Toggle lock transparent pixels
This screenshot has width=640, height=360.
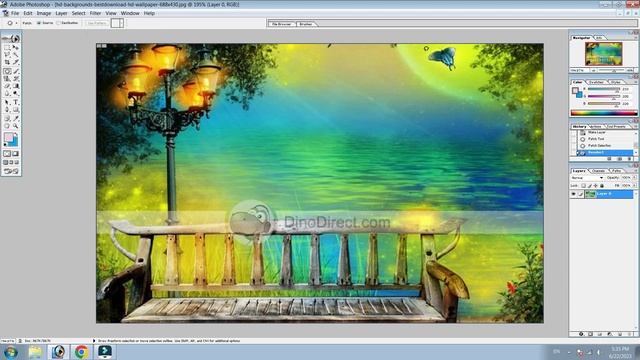pyautogui.click(x=584, y=186)
